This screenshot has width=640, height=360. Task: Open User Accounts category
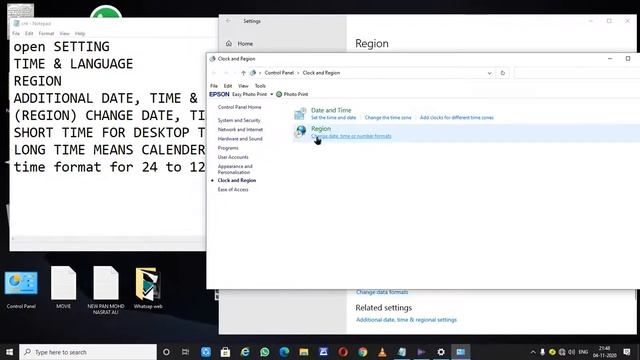233,157
